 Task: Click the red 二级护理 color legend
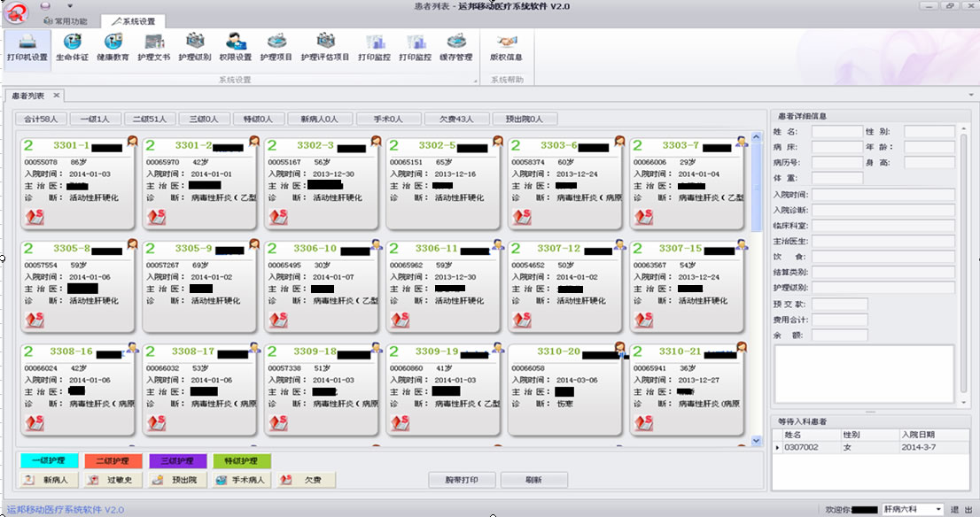113,461
